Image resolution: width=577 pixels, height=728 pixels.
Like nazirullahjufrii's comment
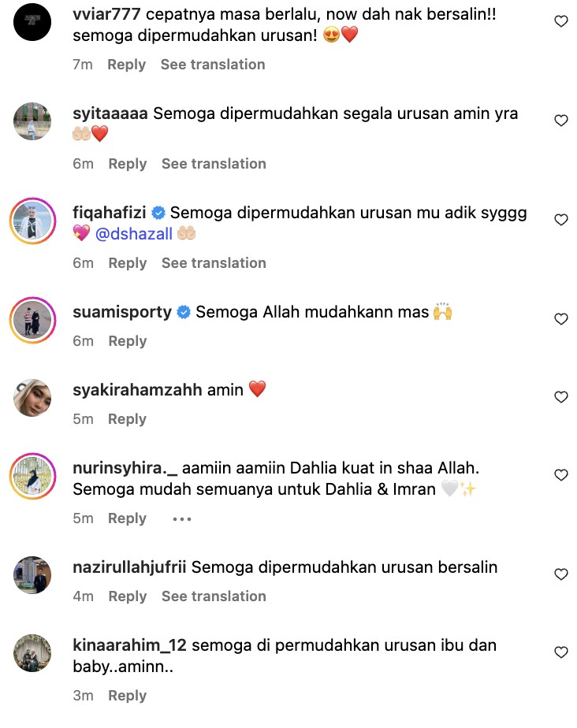[x=561, y=575]
